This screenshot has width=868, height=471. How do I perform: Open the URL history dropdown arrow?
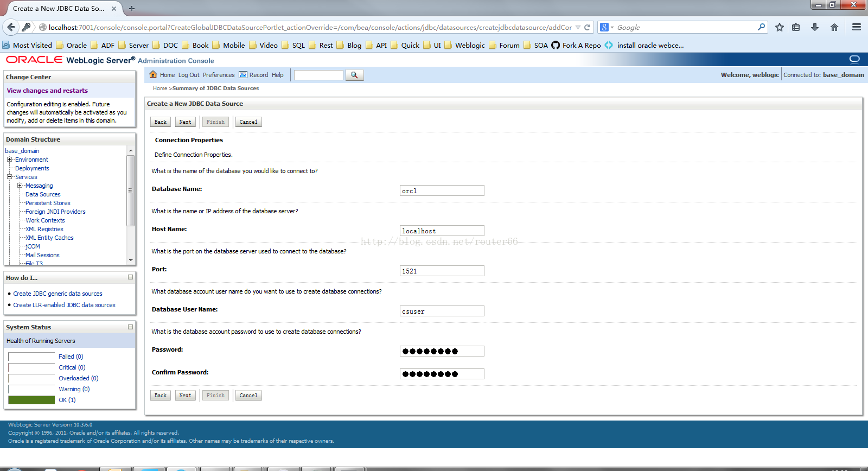578,27
